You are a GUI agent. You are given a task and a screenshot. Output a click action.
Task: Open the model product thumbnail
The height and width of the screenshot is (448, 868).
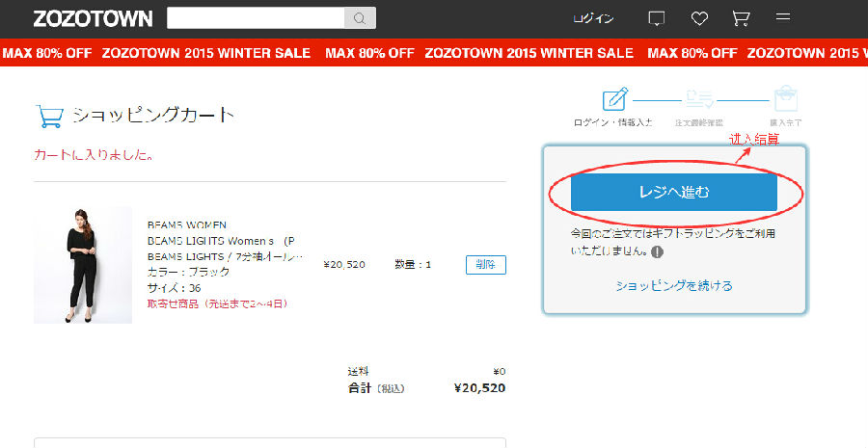click(x=83, y=265)
